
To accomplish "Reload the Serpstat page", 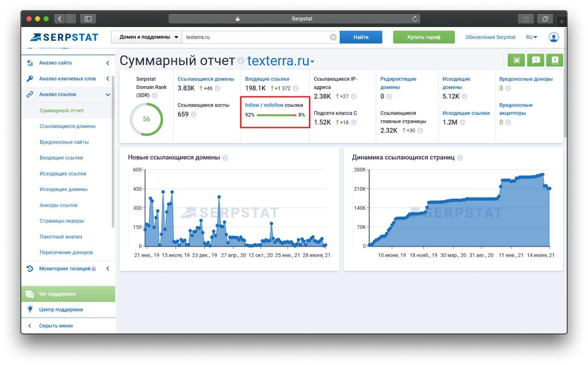I will coord(415,19).
